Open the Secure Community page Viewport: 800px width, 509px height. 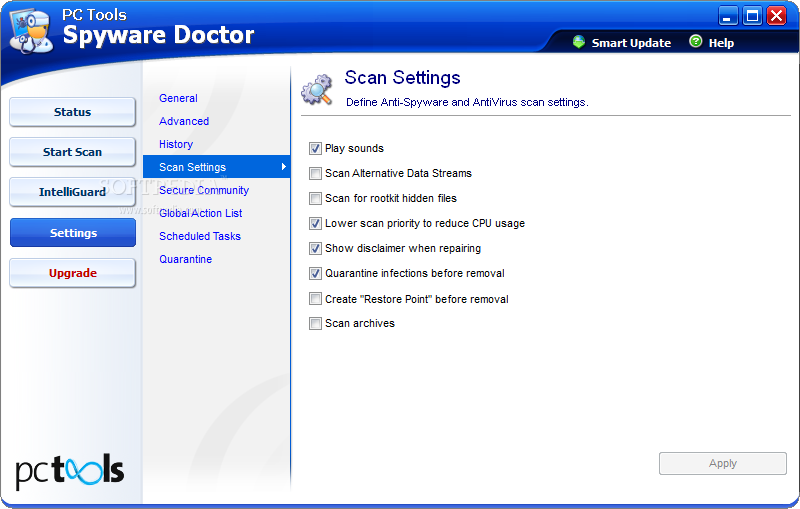pos(204,190)
